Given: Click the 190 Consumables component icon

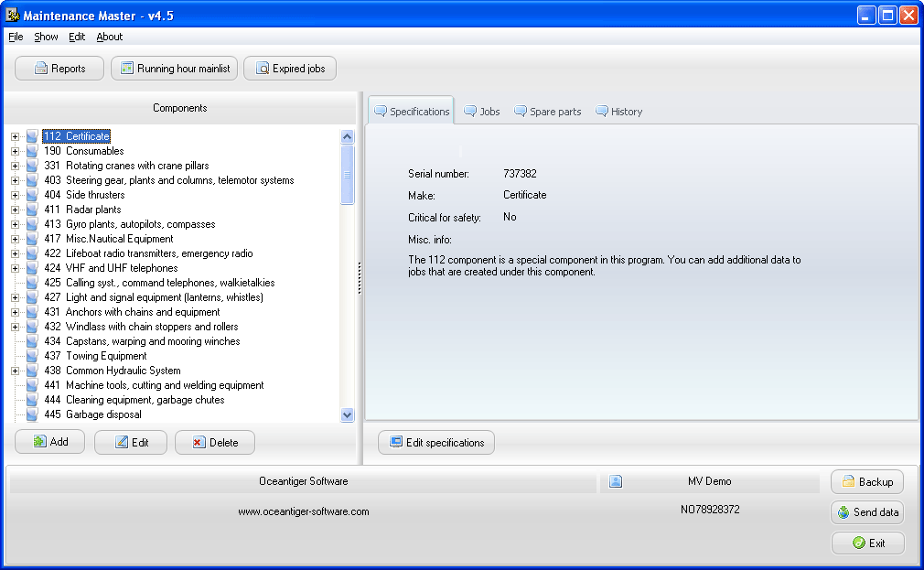Looking at the screenshot, I should pyautogui.click(x=32, y=151).
